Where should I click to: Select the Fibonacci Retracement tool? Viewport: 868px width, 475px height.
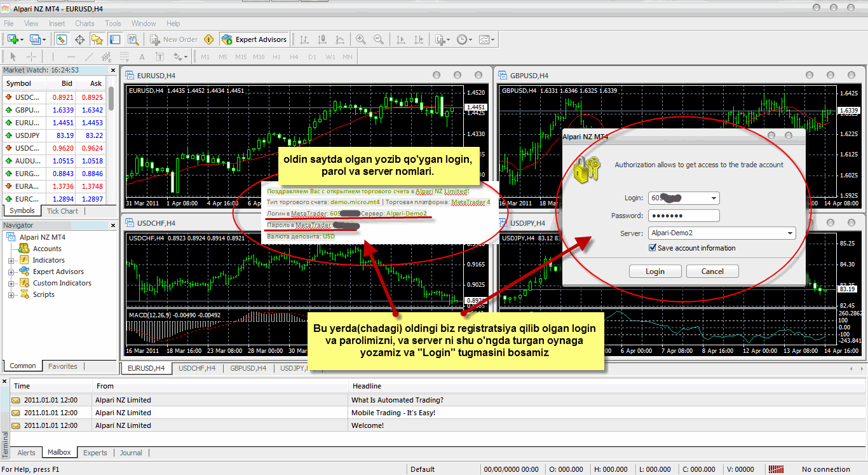click(125, 57)
